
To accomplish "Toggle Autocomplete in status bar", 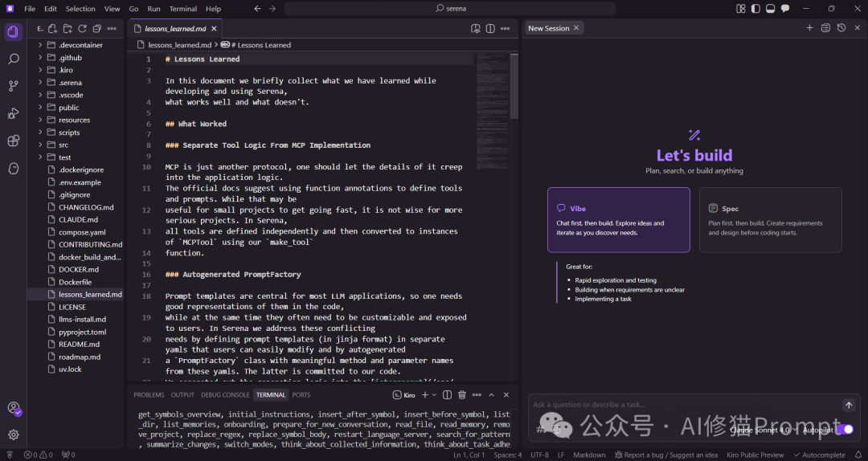I will [x=819, y=455].
